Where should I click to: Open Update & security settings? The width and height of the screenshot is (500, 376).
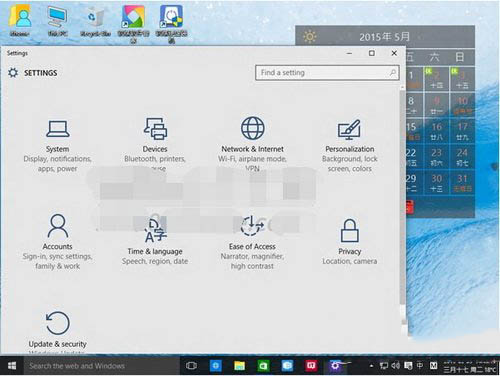pyautogui.click(x=57, y=332)
